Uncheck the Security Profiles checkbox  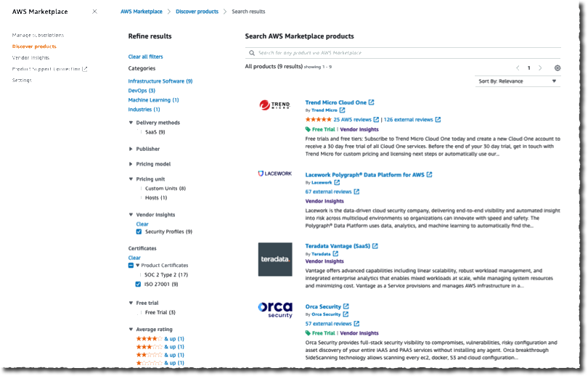click(x=139, y=232)
